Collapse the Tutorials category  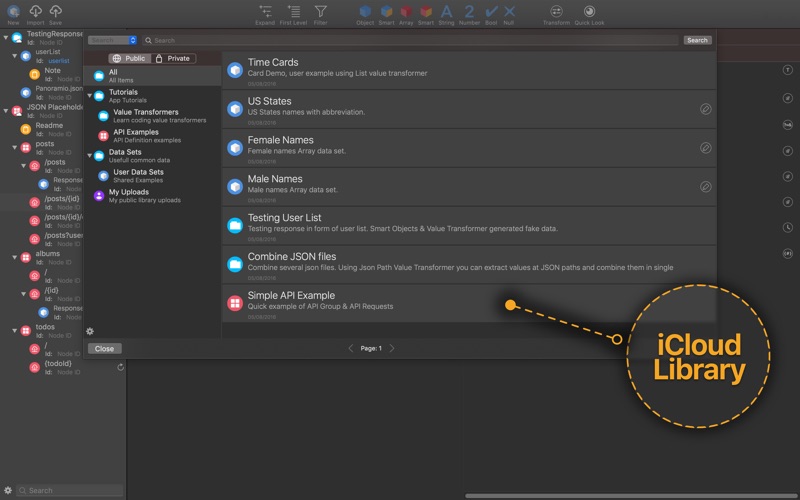click(90, 95)
